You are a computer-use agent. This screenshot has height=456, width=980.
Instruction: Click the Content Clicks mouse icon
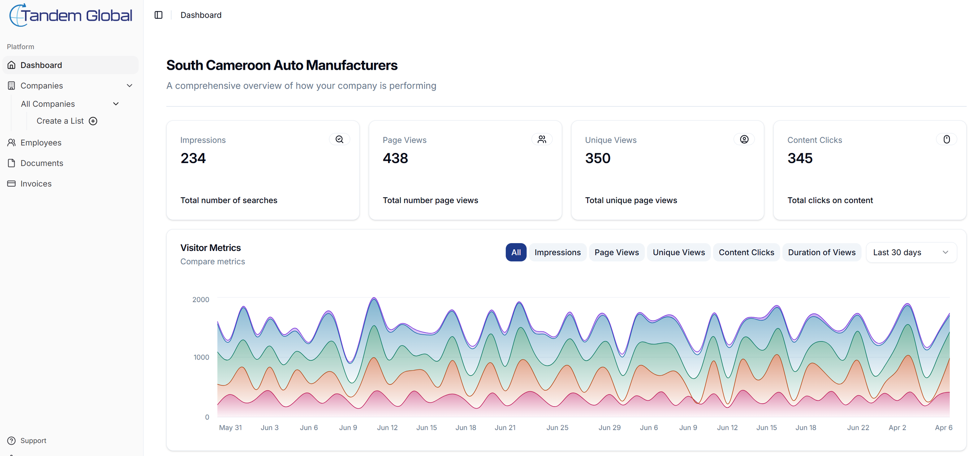tap(946, 139)
